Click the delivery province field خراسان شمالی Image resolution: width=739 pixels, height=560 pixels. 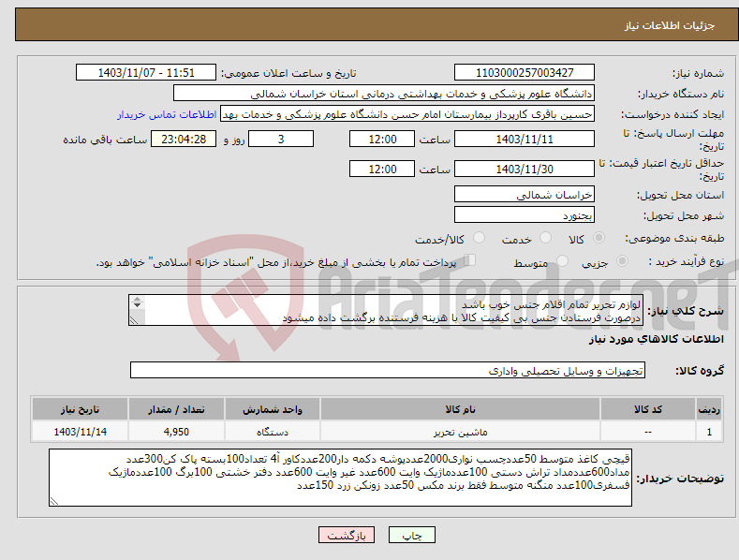pos(525,194)
